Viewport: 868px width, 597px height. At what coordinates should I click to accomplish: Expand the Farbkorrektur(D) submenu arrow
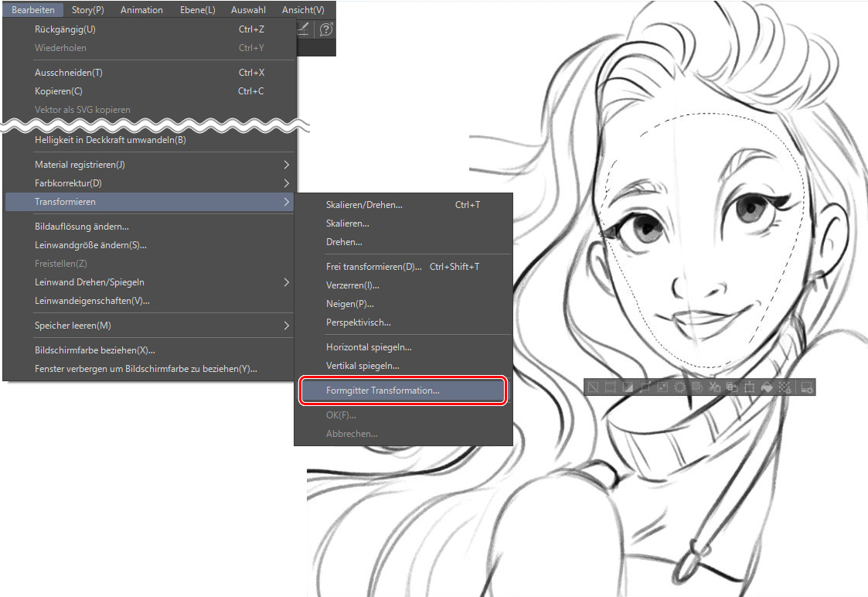[x=286, y=183]
